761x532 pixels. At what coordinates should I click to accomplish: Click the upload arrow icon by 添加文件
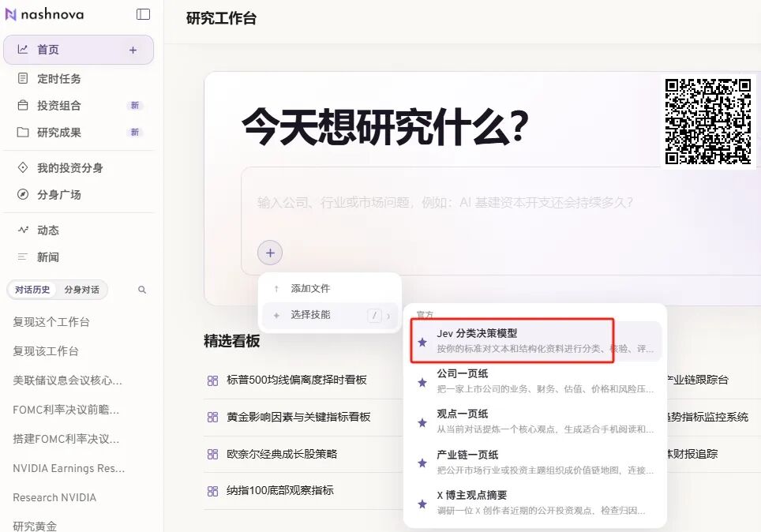pos(276,289)
